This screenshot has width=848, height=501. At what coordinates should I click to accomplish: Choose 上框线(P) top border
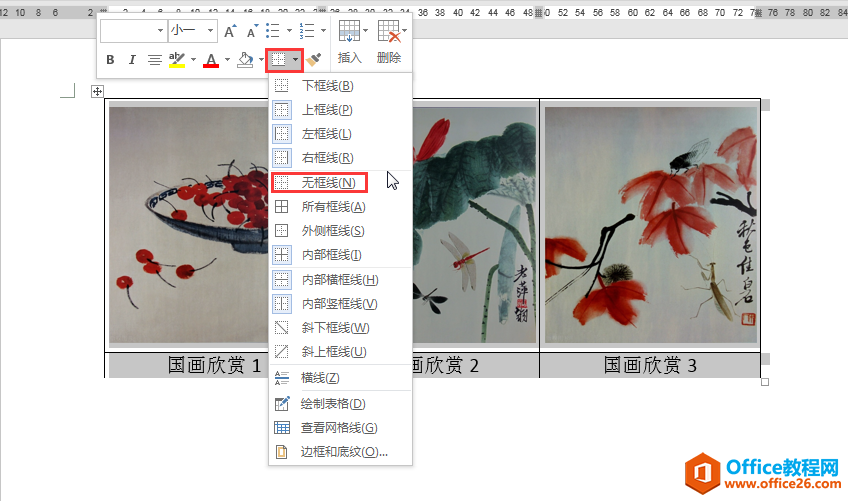click(340, 110)
